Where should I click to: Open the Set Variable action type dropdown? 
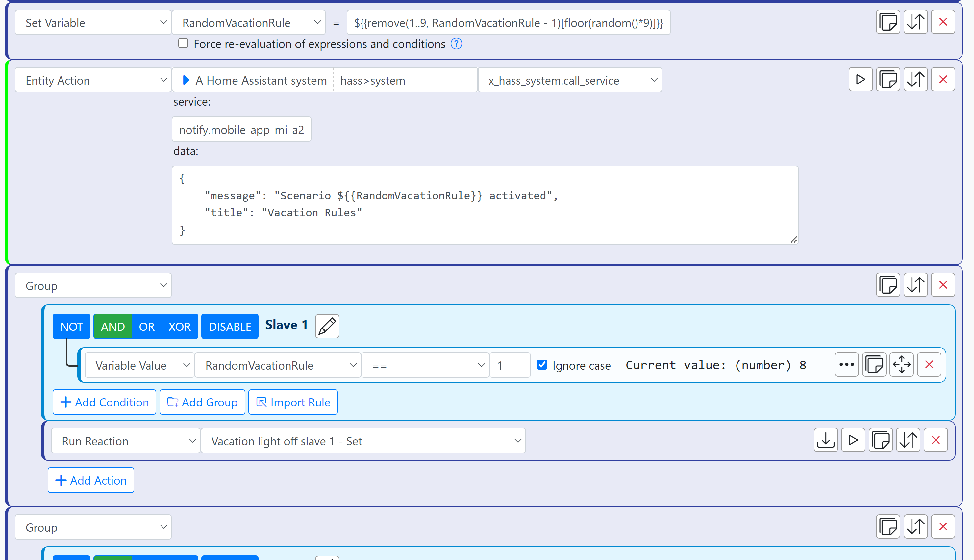click(x=93, y=23)
